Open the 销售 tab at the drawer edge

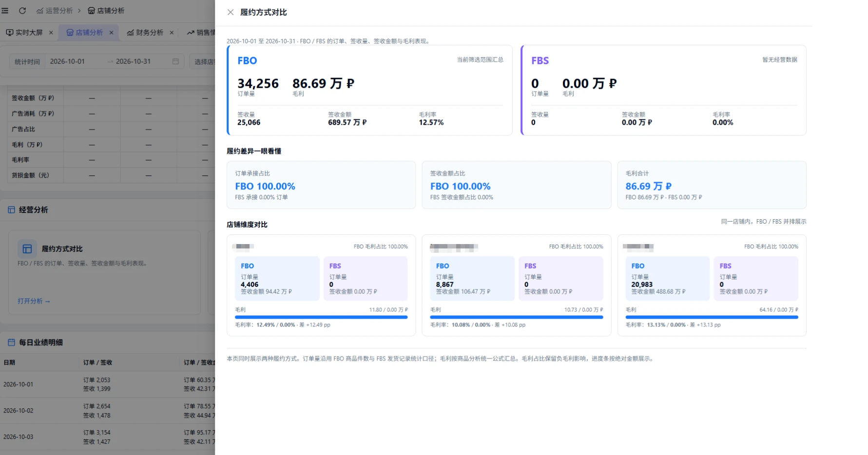pyautogui.click(x=201, y=33)
